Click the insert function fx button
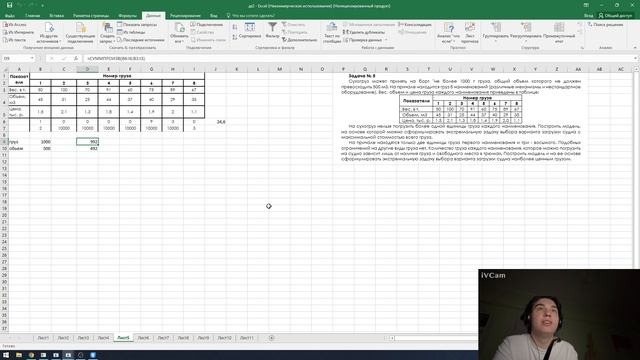 coord(76,58)
